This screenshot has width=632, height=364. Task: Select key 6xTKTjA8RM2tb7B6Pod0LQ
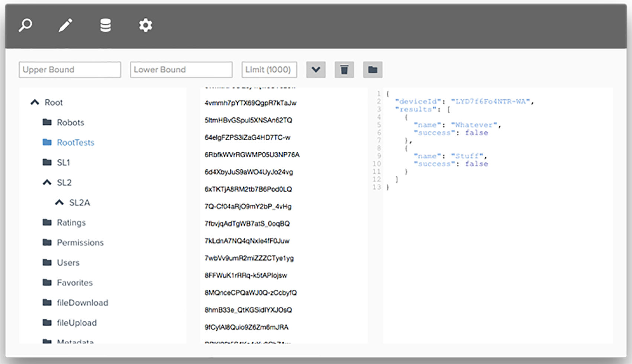pyautogui.click(x=248, y=189)
